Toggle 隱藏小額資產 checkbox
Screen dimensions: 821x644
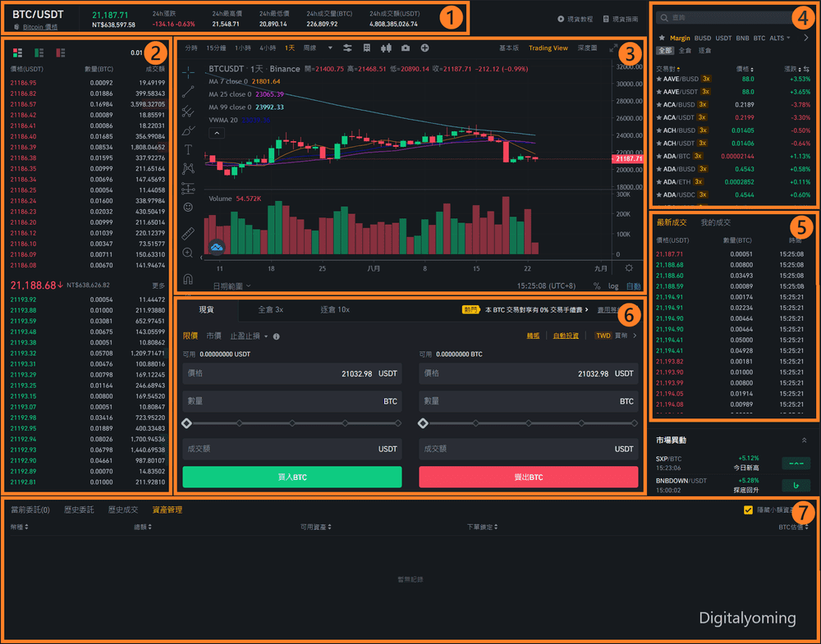(x=748, y=509)
